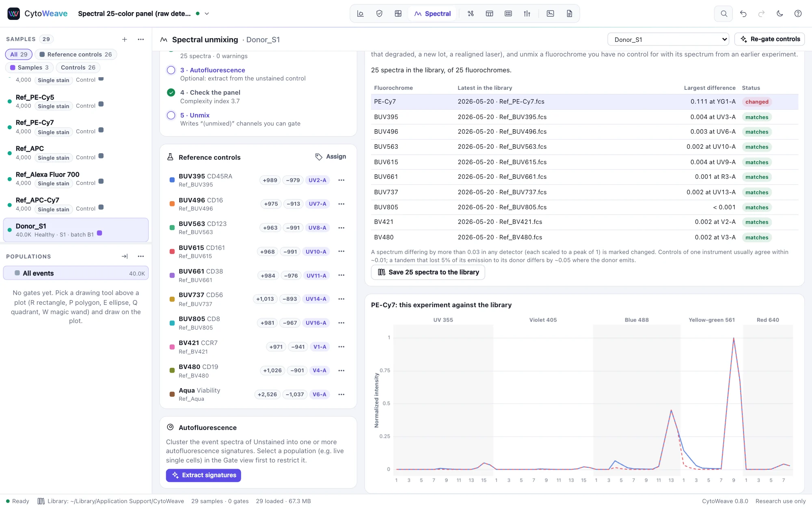Viewport: 812px width, 508px height.
Task: Click the Extract signatures button
Action: [203, 475]
